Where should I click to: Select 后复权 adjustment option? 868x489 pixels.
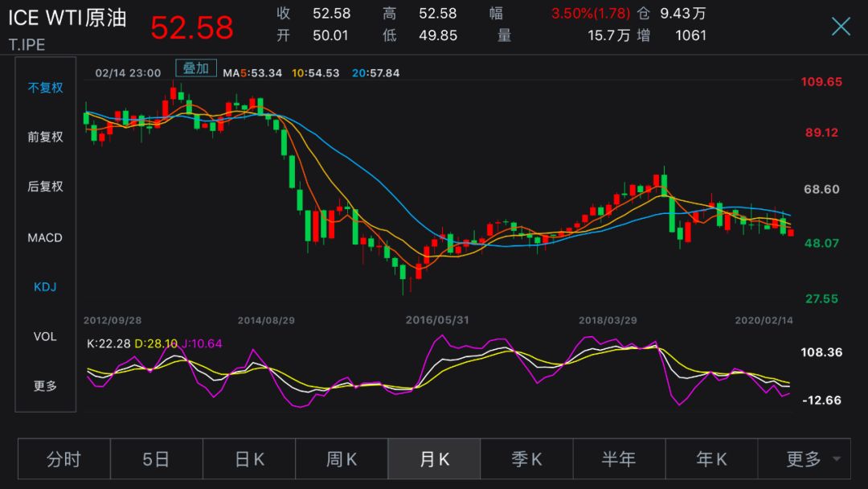pos(45,186)
